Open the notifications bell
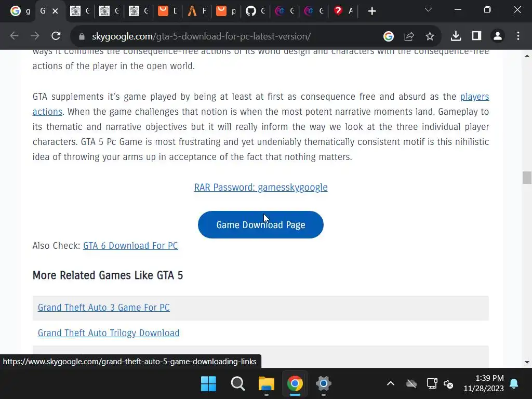Viewport: 532px width, 399px height. [514, 384]
